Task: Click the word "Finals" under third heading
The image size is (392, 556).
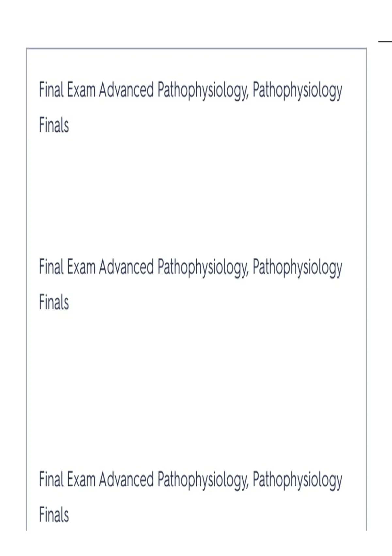Action: tap(54, 514)
